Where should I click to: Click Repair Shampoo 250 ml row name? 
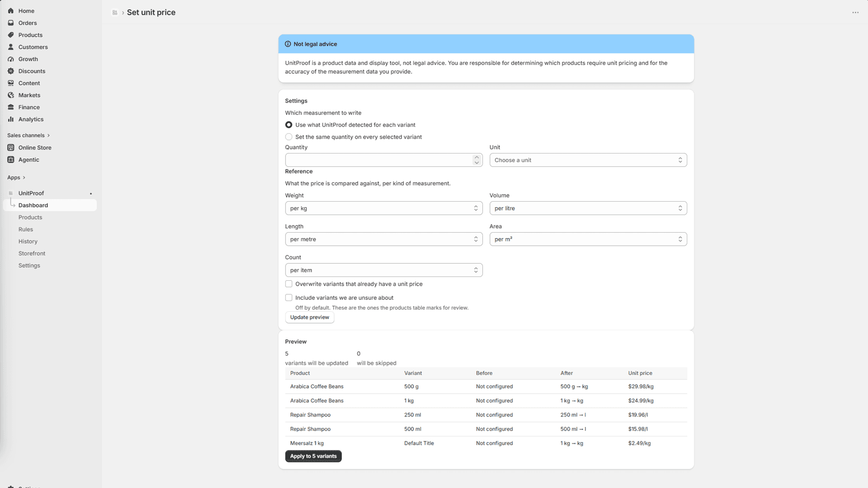310,415
